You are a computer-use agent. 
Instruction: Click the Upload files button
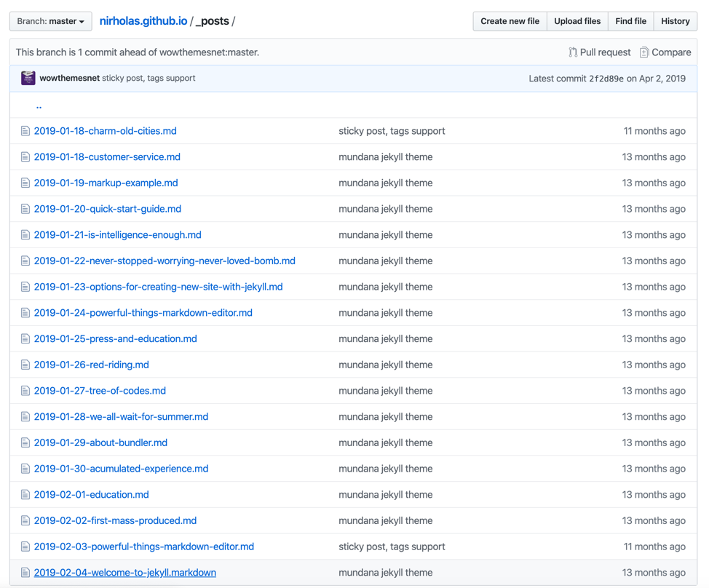[577, 21]
